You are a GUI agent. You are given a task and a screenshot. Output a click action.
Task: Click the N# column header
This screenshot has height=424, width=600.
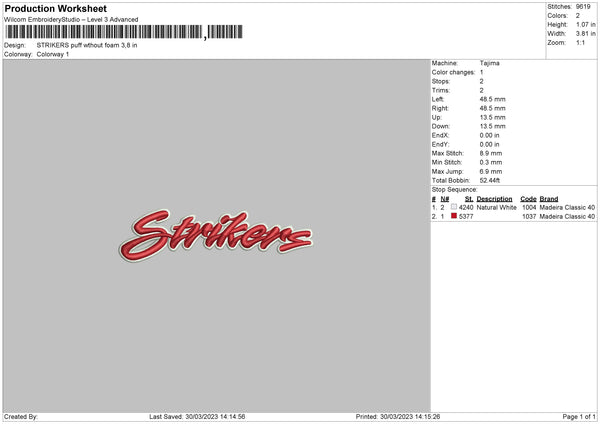445,199
